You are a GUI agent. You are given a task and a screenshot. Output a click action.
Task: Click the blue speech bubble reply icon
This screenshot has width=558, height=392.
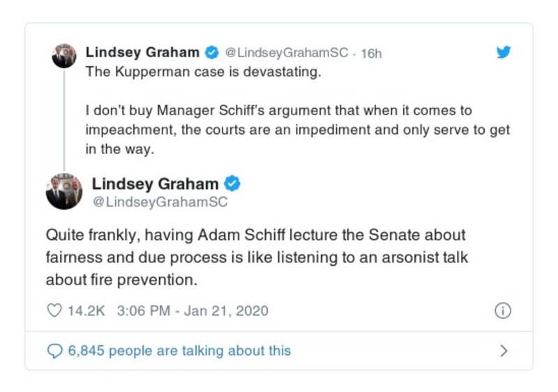pyautogui.click(x=54, y=351)
